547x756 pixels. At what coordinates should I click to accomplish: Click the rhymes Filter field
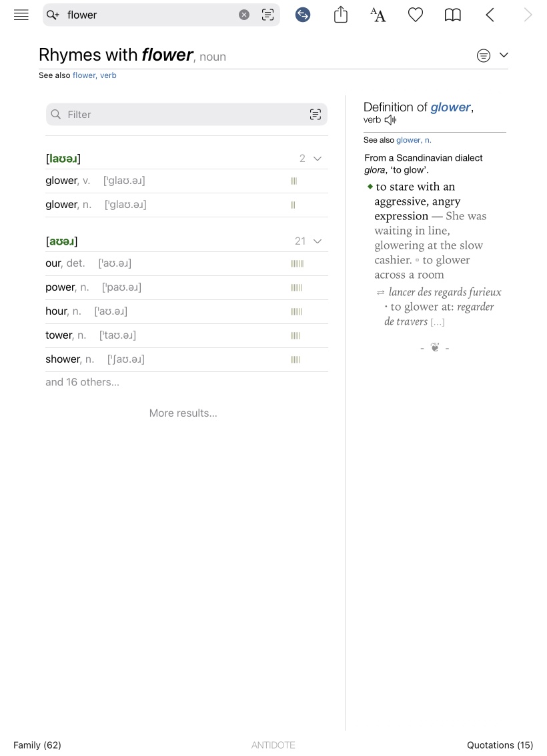coord(180,115)
